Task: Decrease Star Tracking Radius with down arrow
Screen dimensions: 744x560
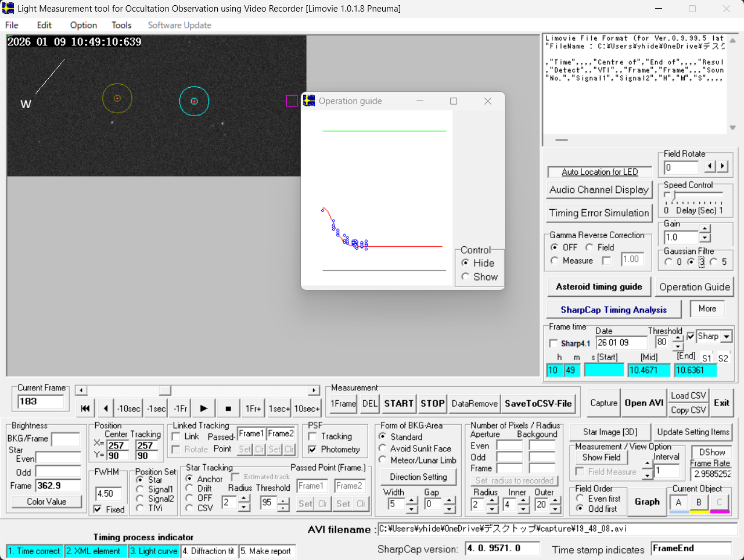Action: pos(245,508)
